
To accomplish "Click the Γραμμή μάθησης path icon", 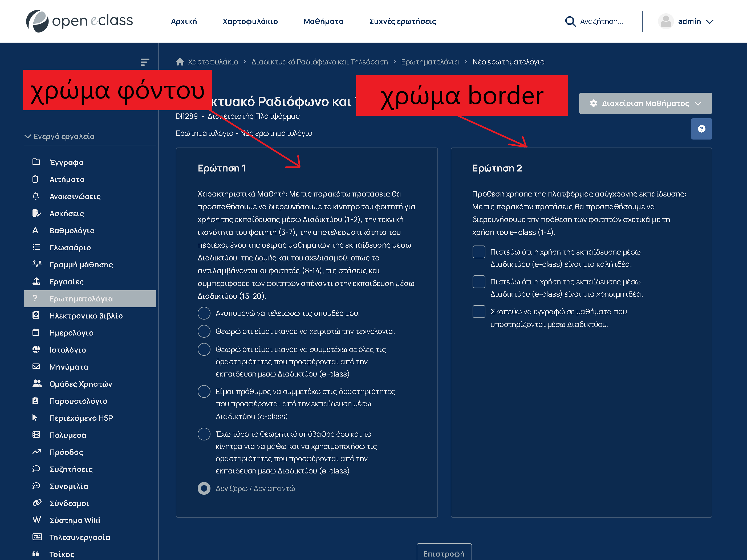I will click(x=37, y=264).
